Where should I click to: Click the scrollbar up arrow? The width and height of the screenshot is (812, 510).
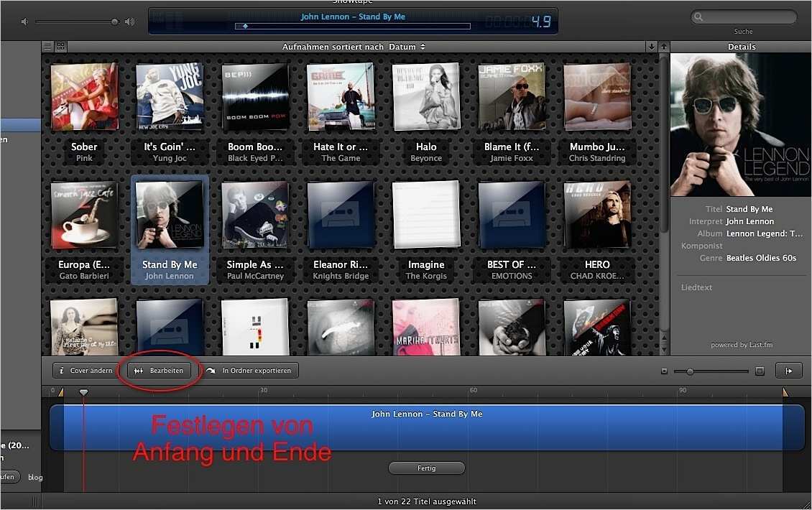[664, 339]
